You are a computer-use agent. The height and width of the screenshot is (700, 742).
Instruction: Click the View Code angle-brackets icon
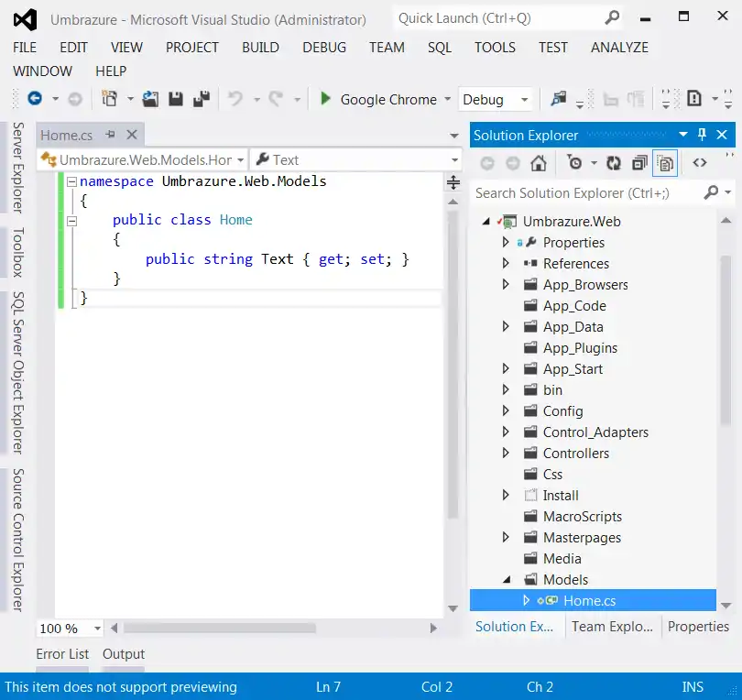click(700, 163)
